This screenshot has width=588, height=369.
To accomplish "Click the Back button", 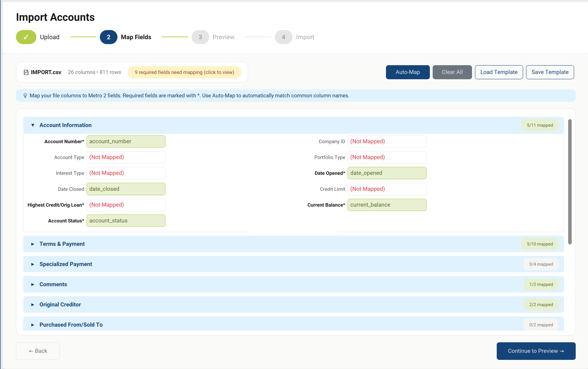I will pos(38,351).
